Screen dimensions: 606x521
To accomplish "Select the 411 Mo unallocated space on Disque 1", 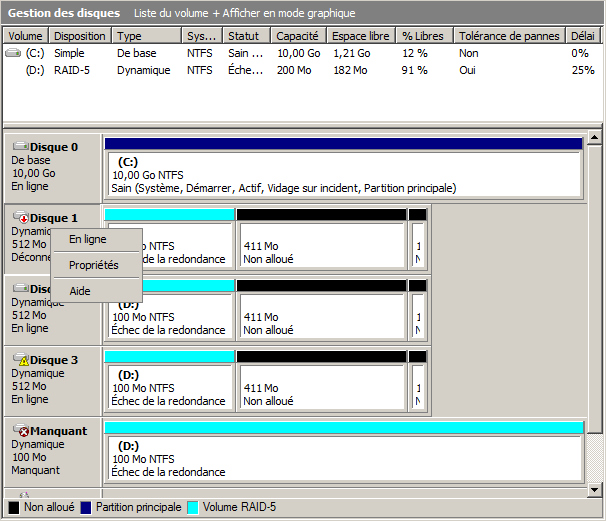I will click(321, 246).
